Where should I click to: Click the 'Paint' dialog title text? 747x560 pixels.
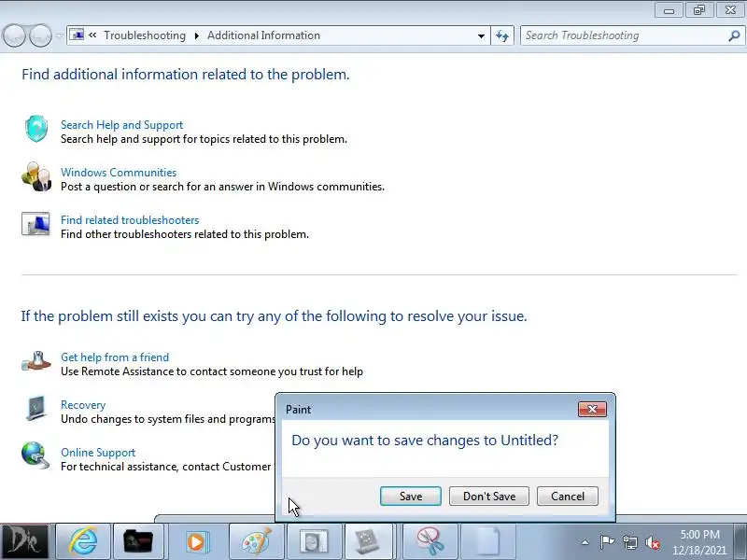click(298, 410)
